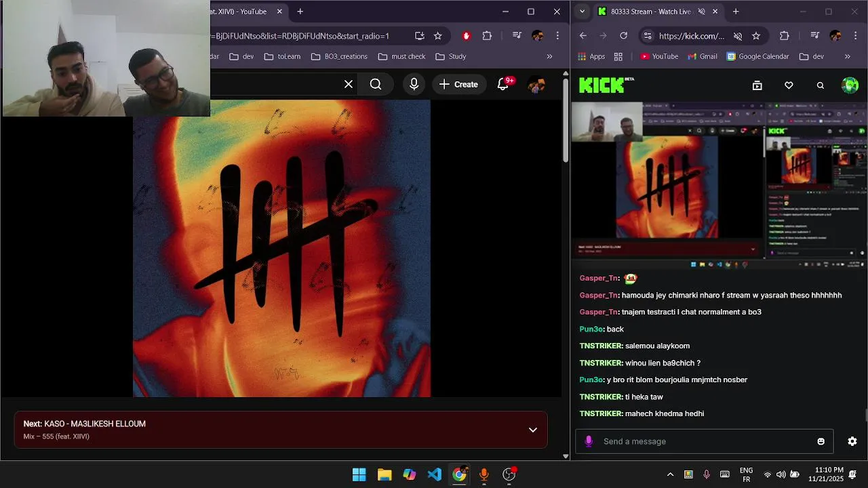
Task: Start YouTube voice search with microphone
Action: coord(414,84)
